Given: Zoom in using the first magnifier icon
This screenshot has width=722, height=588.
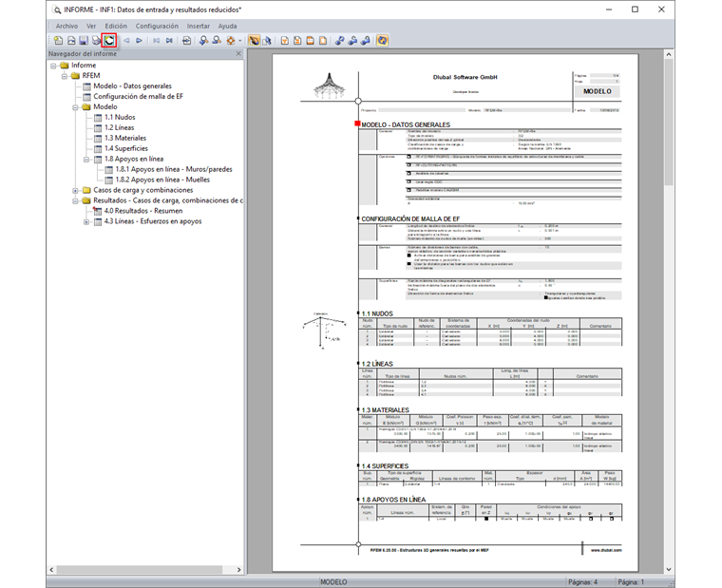Looking at the screenshot, I should (203, 41).
